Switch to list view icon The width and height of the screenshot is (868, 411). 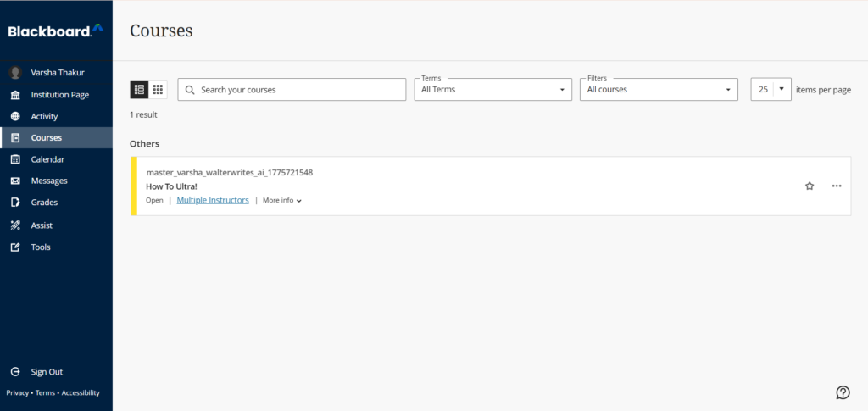pos(139,89)
